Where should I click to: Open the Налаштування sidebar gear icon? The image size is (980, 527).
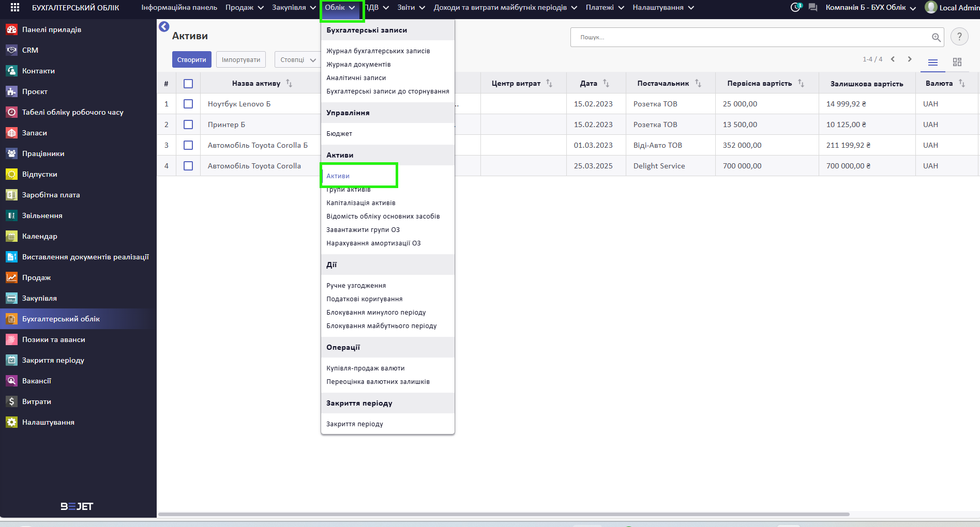tap(11, 422)
